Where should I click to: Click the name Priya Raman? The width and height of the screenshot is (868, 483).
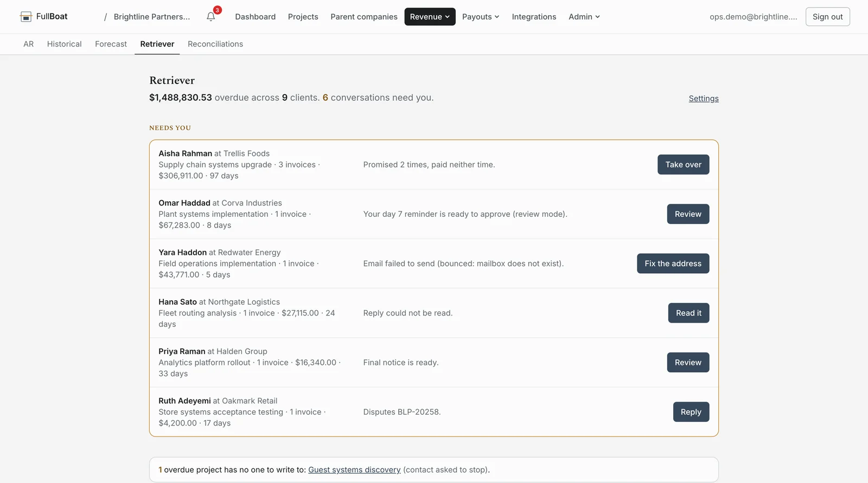point(182,351)
